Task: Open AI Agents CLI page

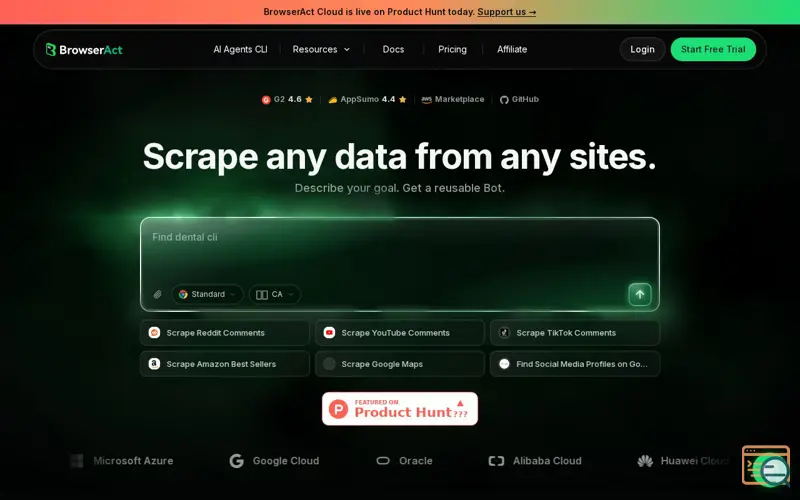Action: (240, 49)
